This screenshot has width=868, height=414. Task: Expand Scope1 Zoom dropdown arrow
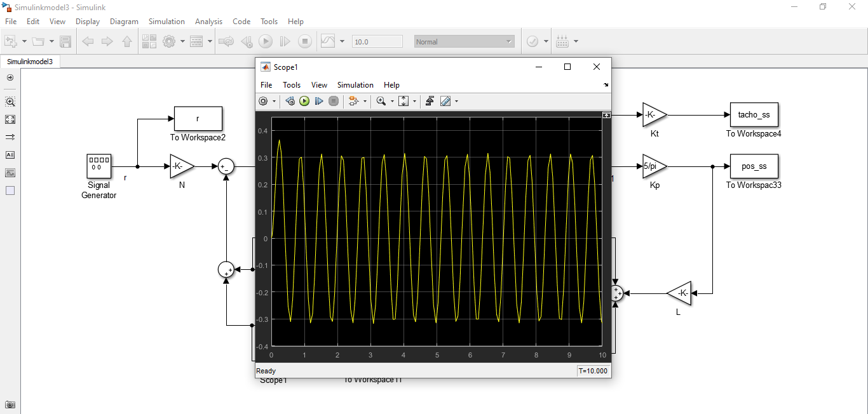[392, 102]
